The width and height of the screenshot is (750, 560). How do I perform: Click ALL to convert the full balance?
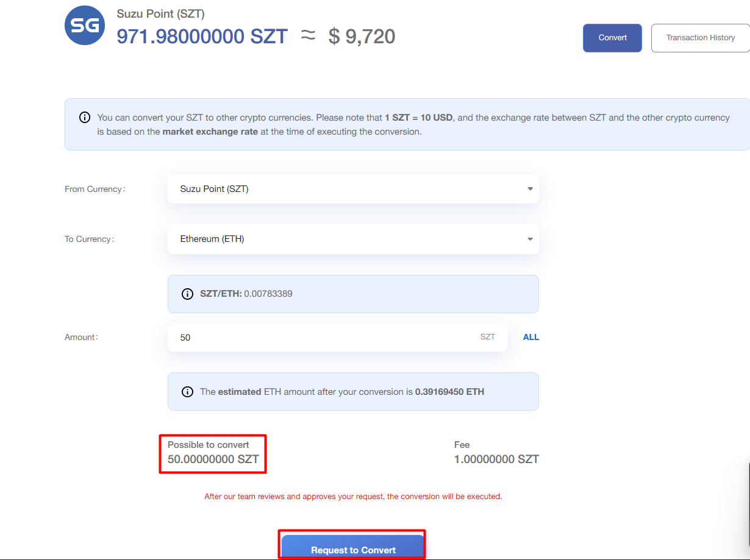click(530, 337)
